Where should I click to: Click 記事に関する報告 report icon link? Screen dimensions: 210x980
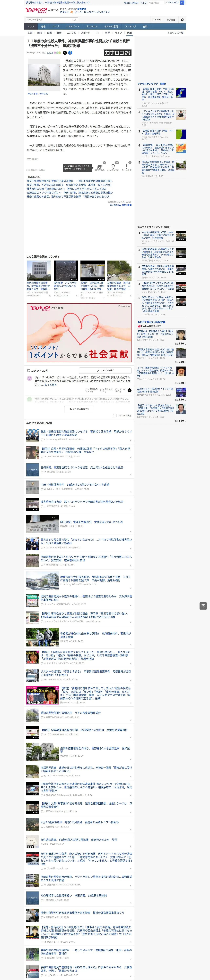[35, 170]
